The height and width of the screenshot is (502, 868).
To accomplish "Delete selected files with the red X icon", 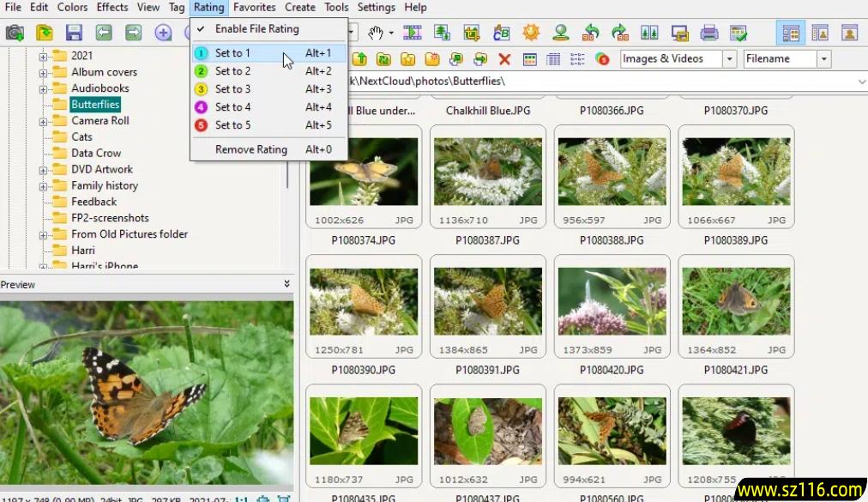I will coord(505,59).
